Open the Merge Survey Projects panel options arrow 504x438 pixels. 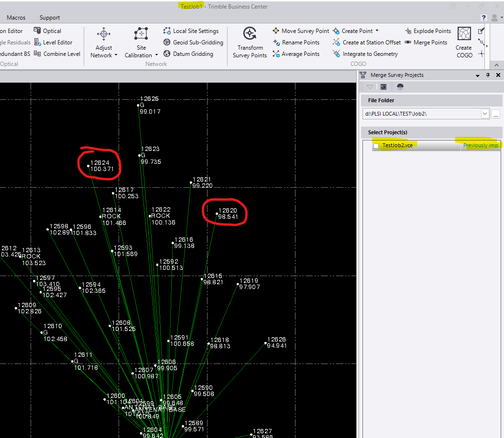tap(477, 75)
